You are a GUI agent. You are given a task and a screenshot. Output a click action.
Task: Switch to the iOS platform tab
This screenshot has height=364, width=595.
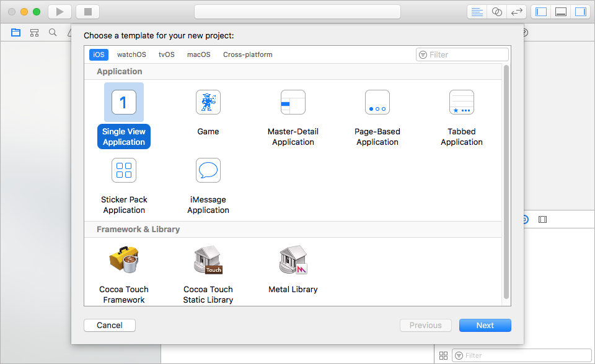tap(99, 54)
